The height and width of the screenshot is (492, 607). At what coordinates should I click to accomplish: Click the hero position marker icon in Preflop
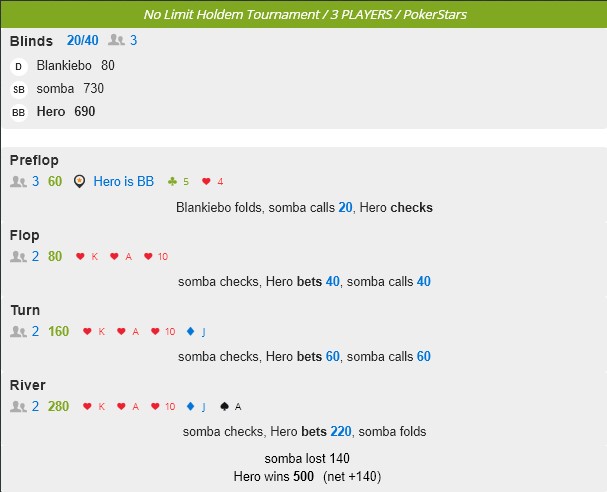pos(79,182)
